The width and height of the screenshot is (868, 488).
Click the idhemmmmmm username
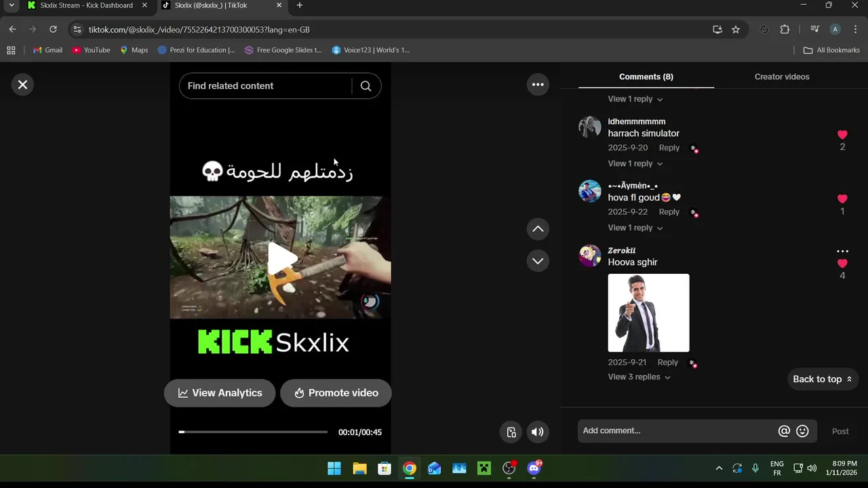637,121
